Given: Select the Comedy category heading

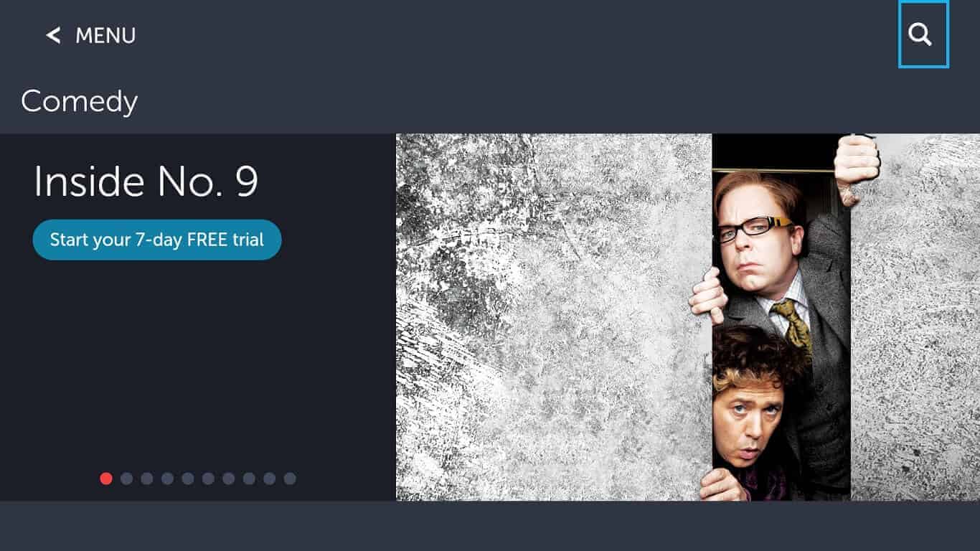Looking at the screenshot, I should point(79,102).
